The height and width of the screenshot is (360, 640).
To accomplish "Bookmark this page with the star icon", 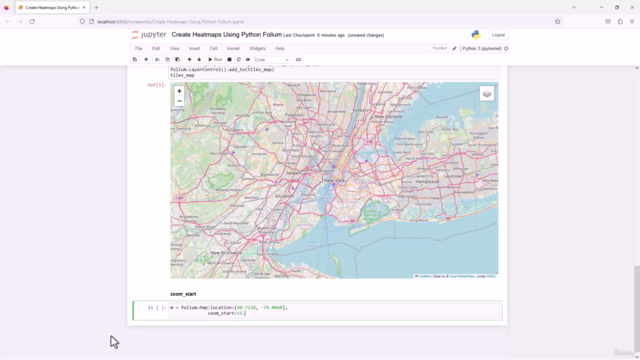I will [x=558, y=22].
